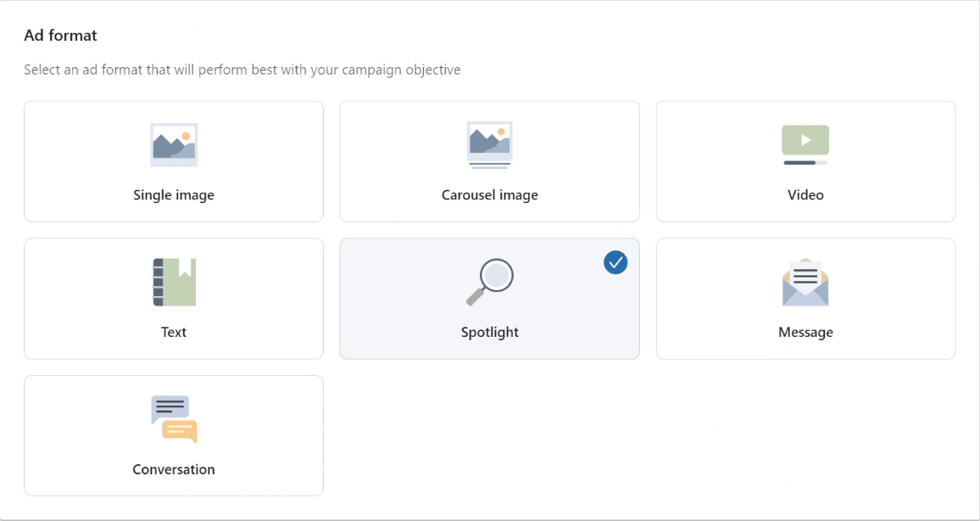Image resolution: width=980 pixels, height=521 pixels.
Task: Select the "Single image" label
Action: [174, 195]
